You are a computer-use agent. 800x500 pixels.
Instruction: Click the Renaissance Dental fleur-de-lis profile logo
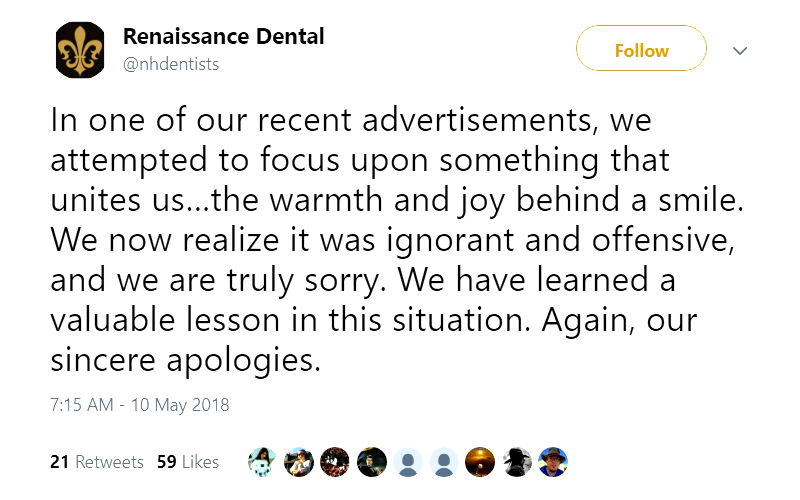[x=78, y=51]
